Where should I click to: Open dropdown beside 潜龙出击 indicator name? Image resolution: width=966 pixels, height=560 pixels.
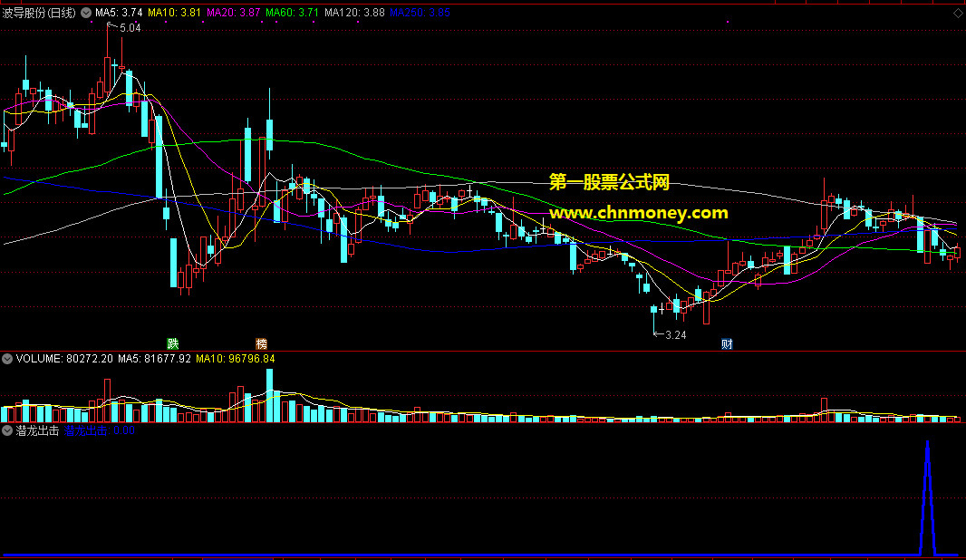(7, 430)
